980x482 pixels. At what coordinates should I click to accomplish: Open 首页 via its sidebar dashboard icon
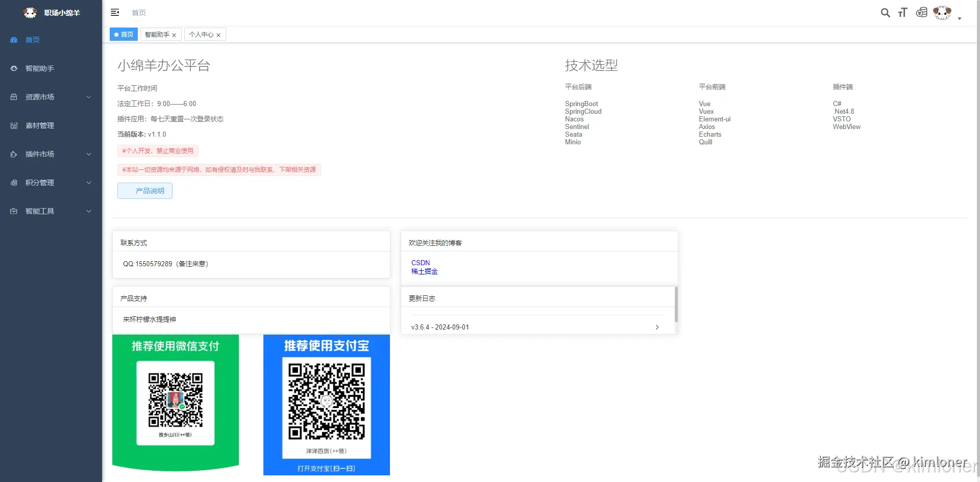point(14,40)
